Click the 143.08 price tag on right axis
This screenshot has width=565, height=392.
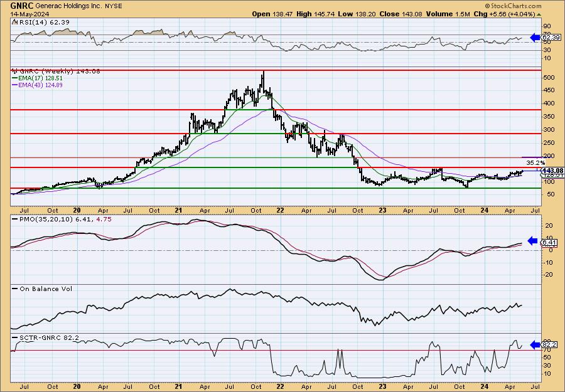(552, 171)
